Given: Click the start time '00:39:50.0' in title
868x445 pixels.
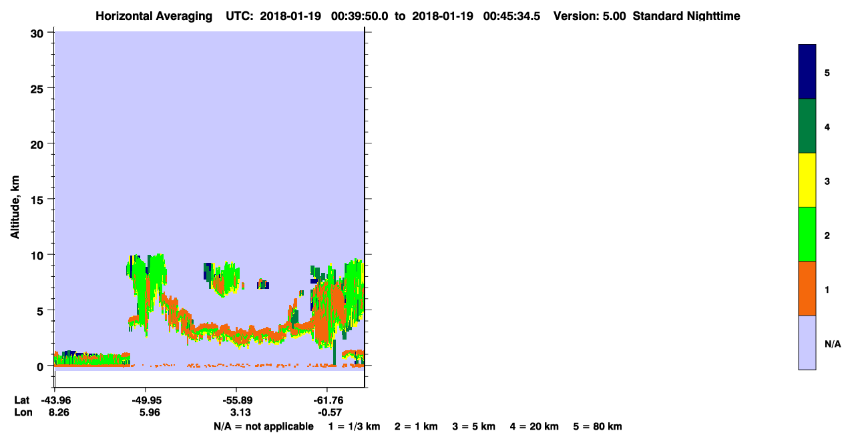Looking at the screenshot, I should click(x=361, y=16).
